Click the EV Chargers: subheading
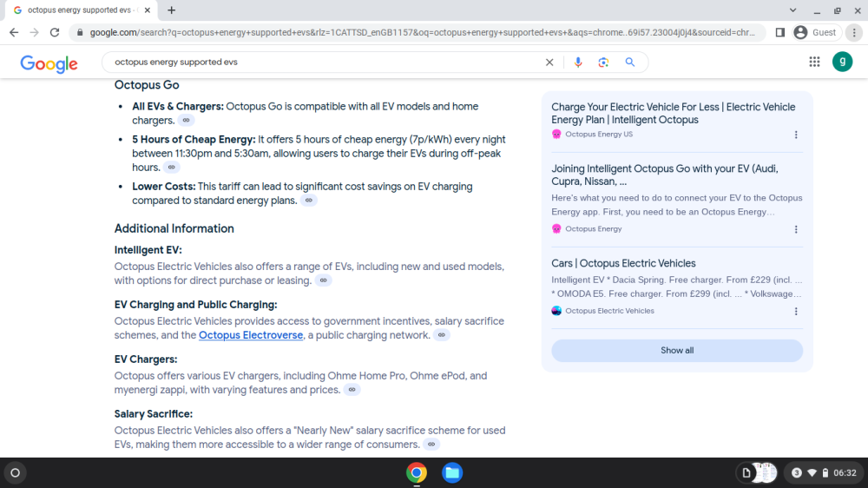 (146, 359)
